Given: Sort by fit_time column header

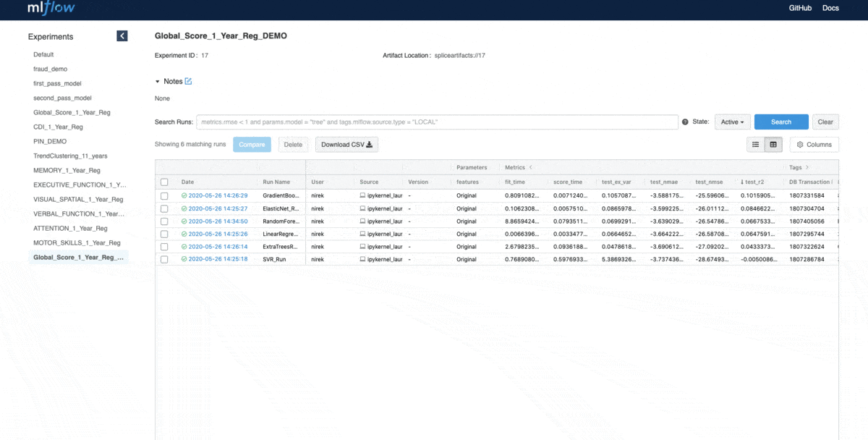Looking at the screenshot, I should [516, 182].
